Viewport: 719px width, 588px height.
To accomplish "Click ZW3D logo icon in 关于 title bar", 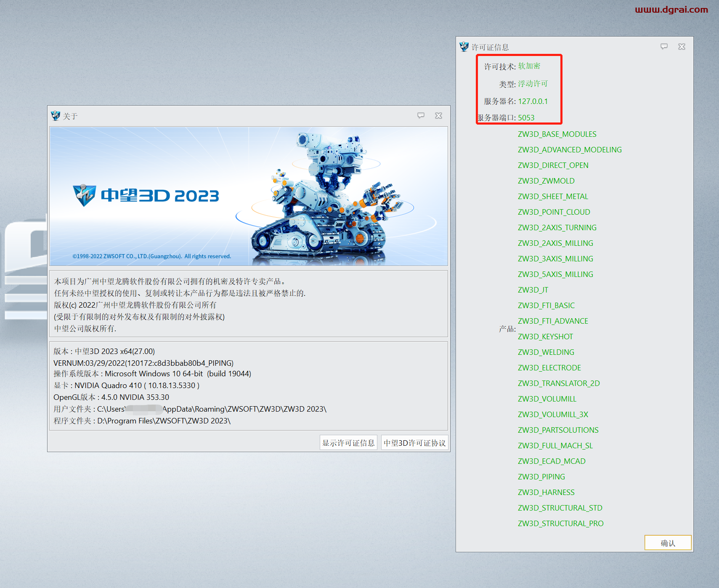I will tap(56, 116).
